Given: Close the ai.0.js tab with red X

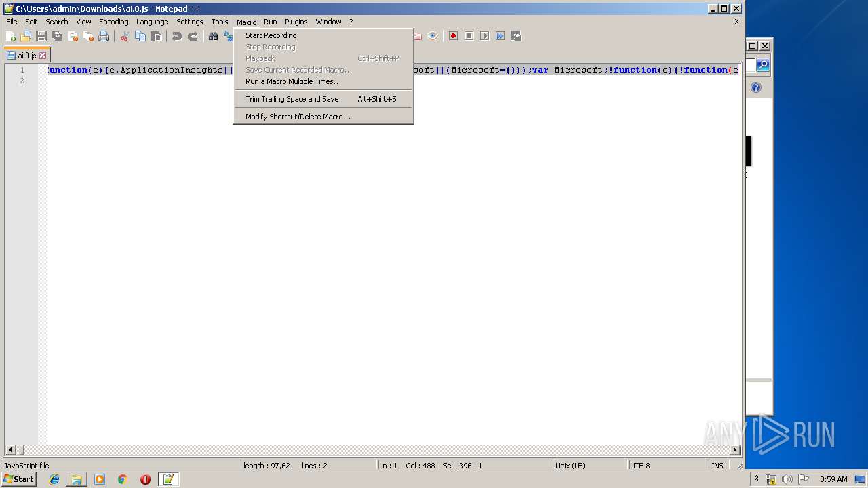Looking at the screenshot, I should tap(43, 56).
